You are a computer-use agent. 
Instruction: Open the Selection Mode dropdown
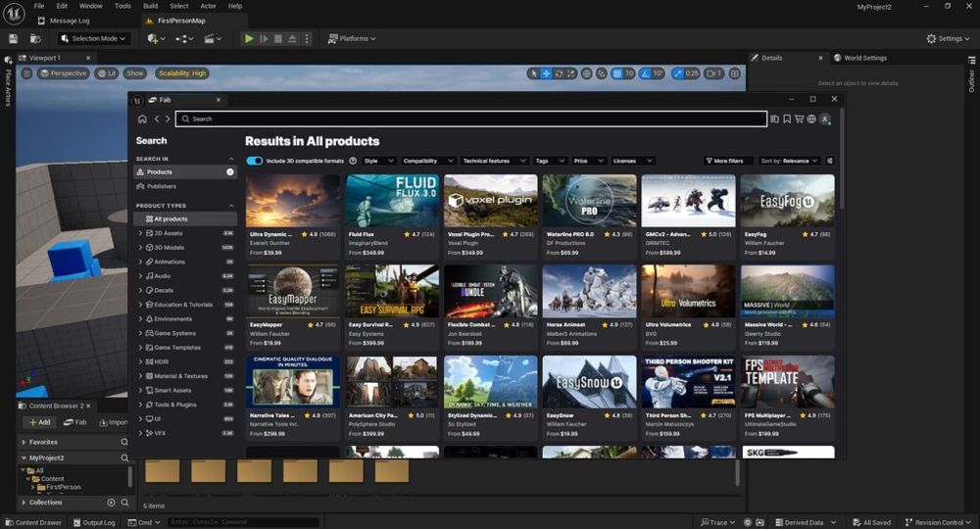pos(94,39)
